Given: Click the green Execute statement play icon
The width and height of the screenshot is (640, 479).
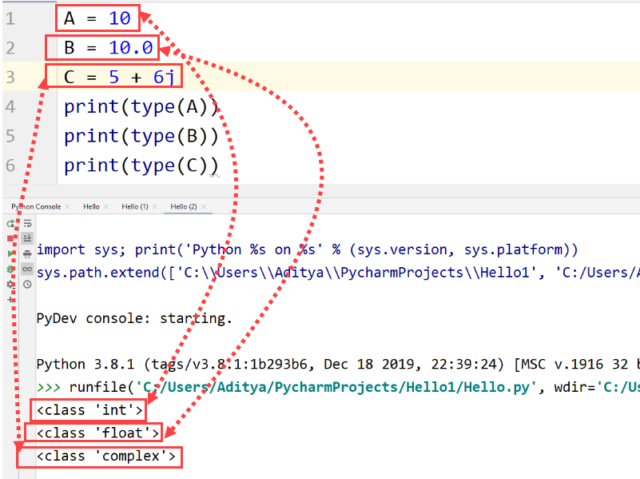Looking at the screenshot, I should tap(10, 255).
